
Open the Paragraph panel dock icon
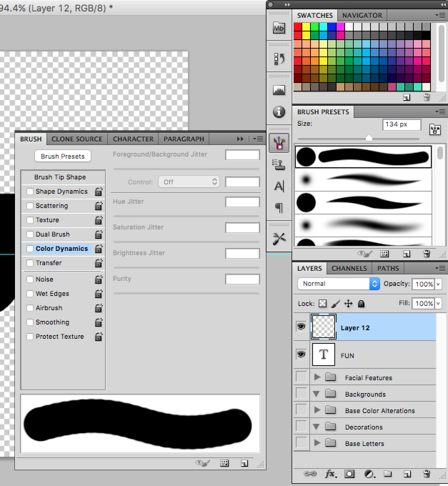coord(279,208)
